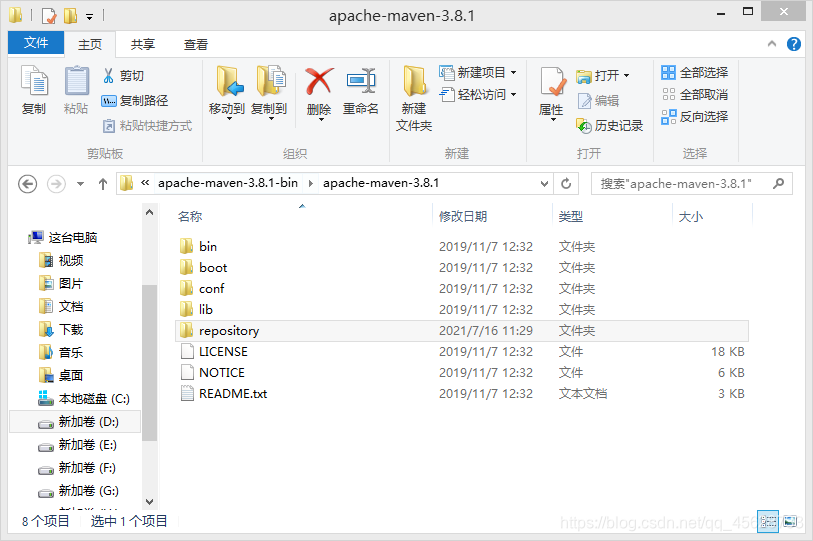Image resolution: width=813 pixels, height=541 pixels.
Task: Click the quick access Properties icon in title bar
Action: 49,16
